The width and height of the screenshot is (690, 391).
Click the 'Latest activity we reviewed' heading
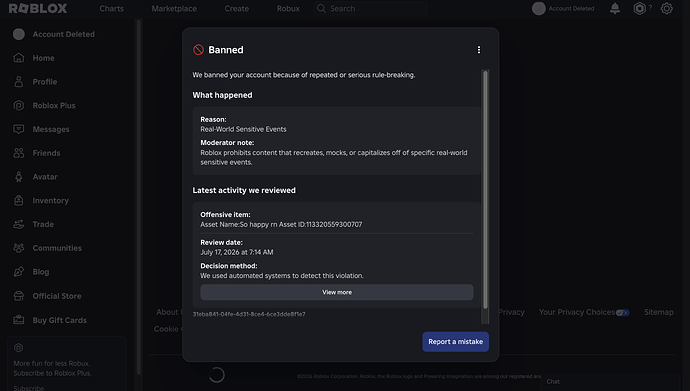point(244,190)
